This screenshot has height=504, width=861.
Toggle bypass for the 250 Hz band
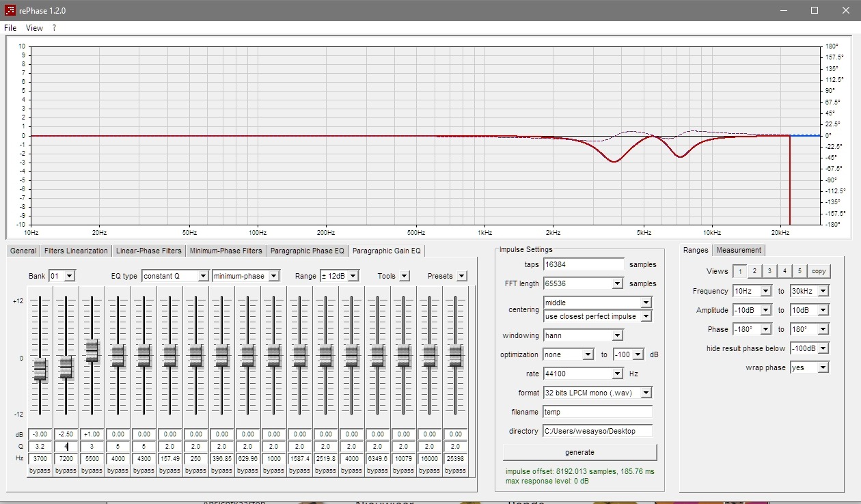(195, 471)
